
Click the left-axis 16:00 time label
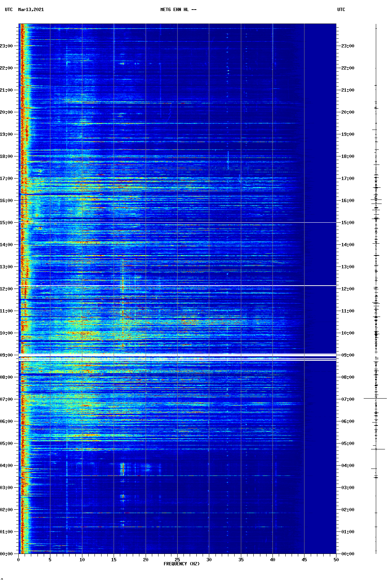(7, 201)
